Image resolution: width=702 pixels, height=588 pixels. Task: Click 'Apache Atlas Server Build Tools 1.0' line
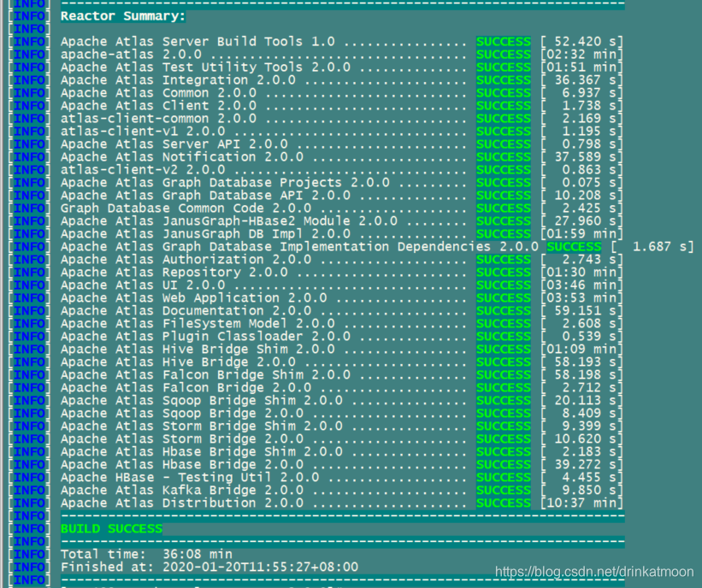[x=198, y=42]
